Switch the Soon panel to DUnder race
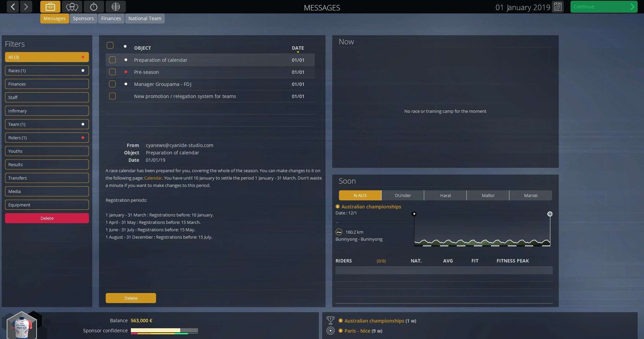Screen dimensions: 644x339 [x=402, y=195]
